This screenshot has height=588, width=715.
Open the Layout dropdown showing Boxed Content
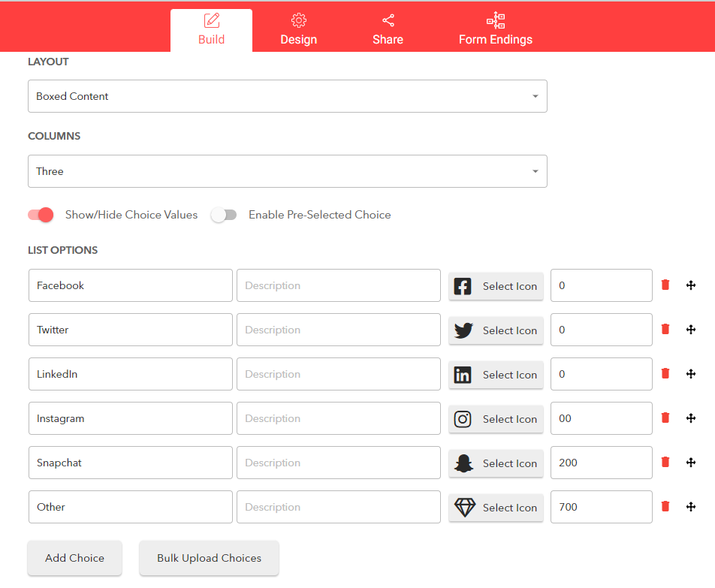click(x=287, y=96)
